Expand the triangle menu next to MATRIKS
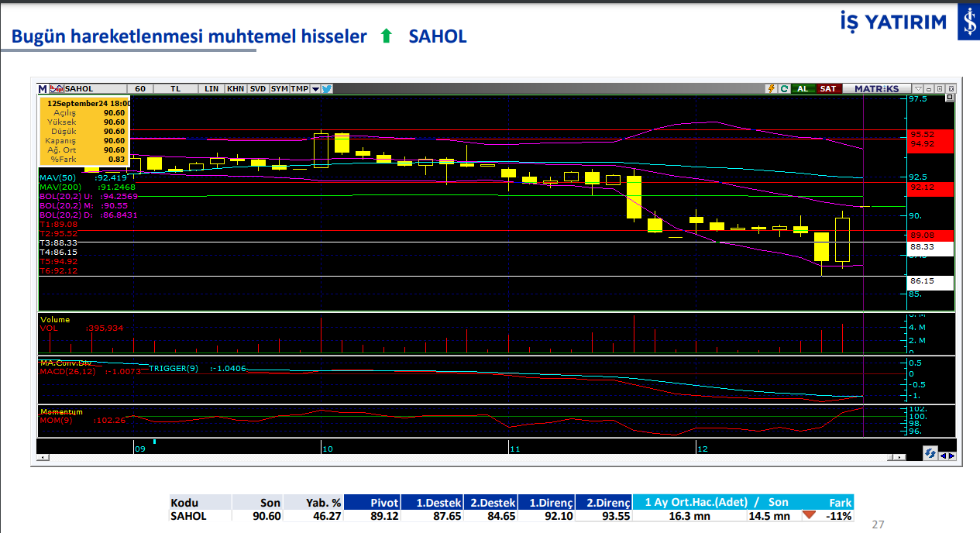The height and width of the screenshot is (533, 980). click(x=918, y=89)
